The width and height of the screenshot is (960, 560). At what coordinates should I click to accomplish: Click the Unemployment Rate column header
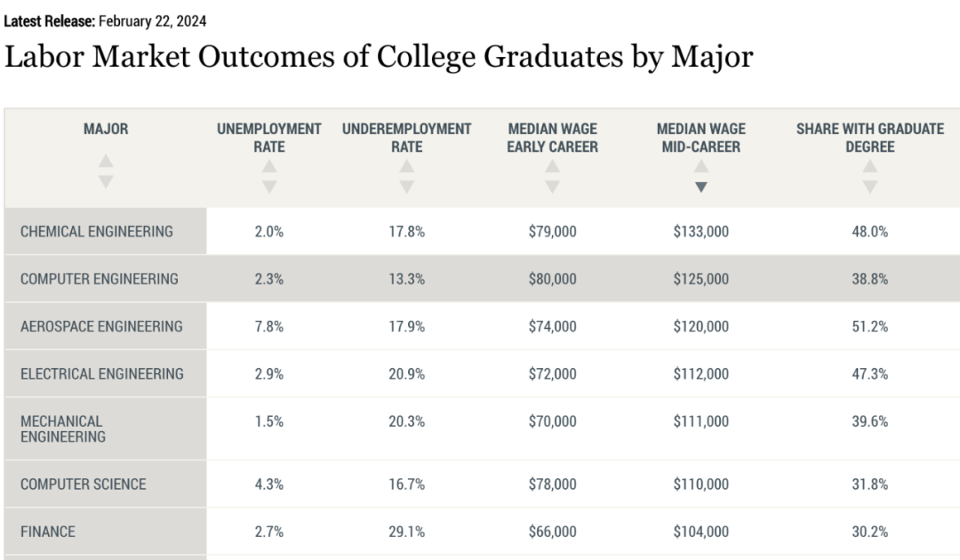[x=269, y=138]
